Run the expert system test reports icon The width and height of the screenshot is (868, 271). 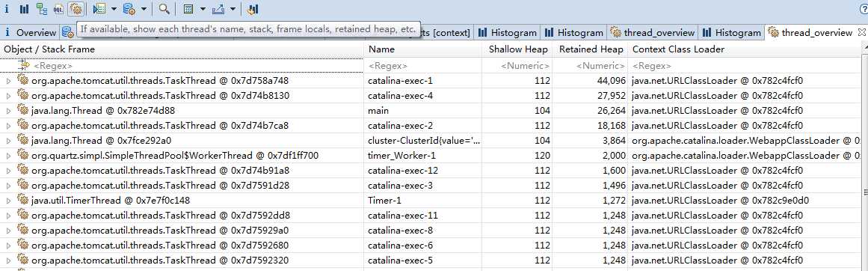[99, 9]
